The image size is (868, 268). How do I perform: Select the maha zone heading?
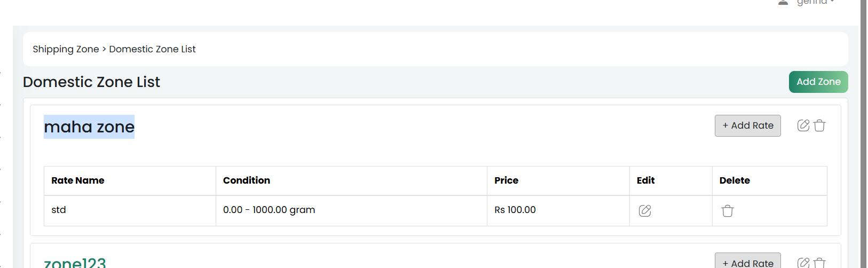coord(89,127)
